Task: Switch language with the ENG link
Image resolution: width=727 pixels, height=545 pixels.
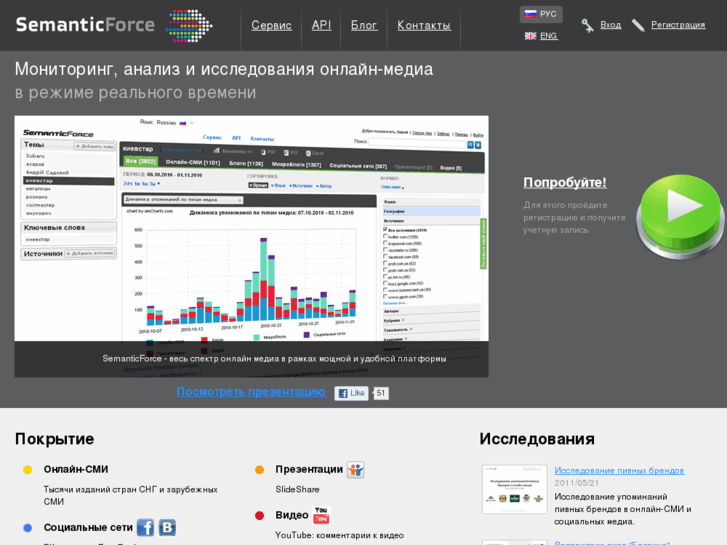Action: [x=548, y=36]
